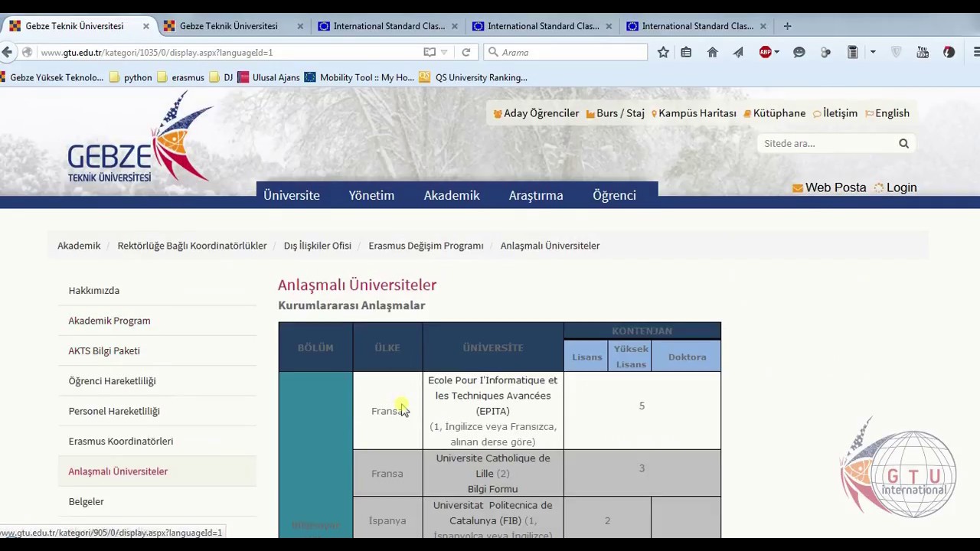Open the DJ bookmarks folder
The image size is (980, 551).
221,77
